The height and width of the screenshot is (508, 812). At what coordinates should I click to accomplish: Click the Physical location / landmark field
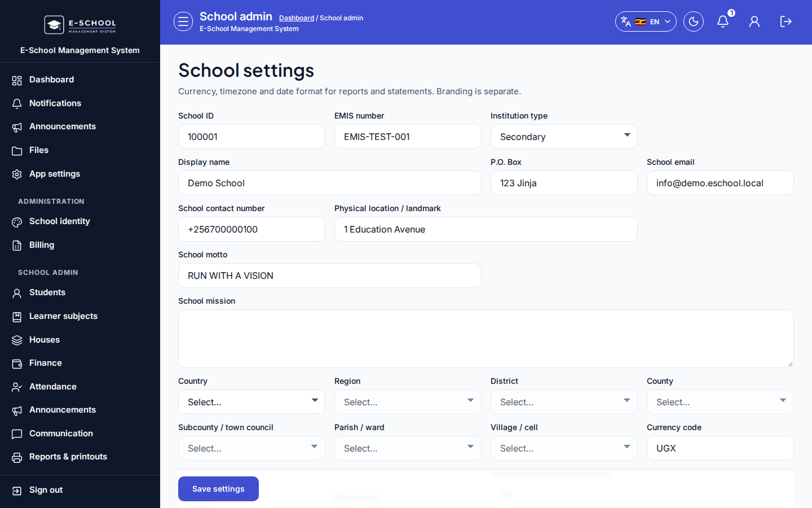(486, 229)
